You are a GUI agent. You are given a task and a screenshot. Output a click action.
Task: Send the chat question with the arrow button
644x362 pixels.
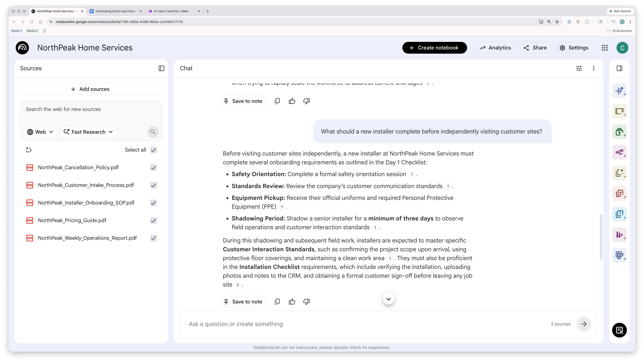click(x=584, y=324)
